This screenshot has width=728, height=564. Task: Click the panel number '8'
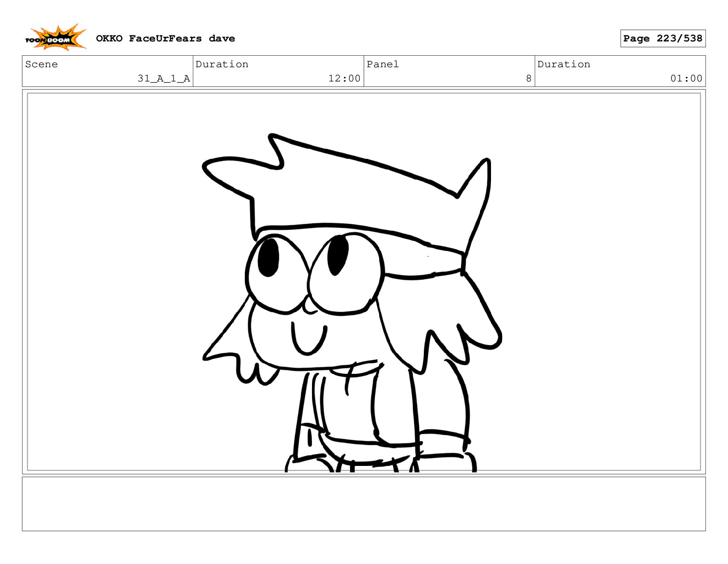[x=529, y=79]
